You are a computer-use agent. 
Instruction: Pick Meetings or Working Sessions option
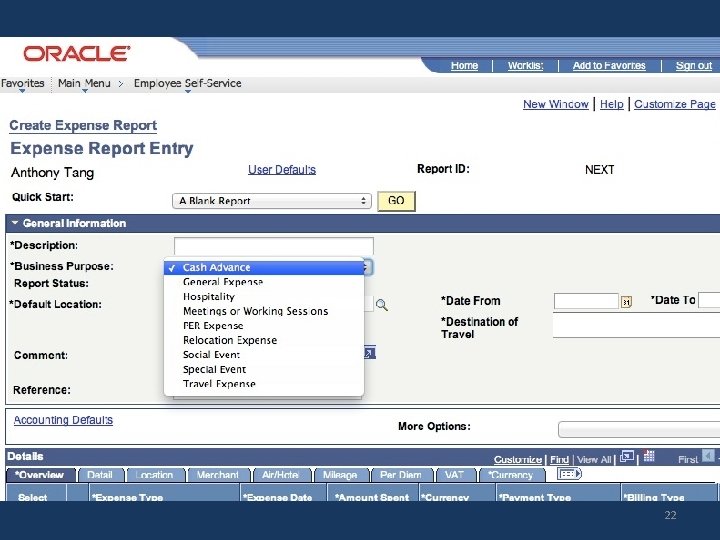pos(264,311)
